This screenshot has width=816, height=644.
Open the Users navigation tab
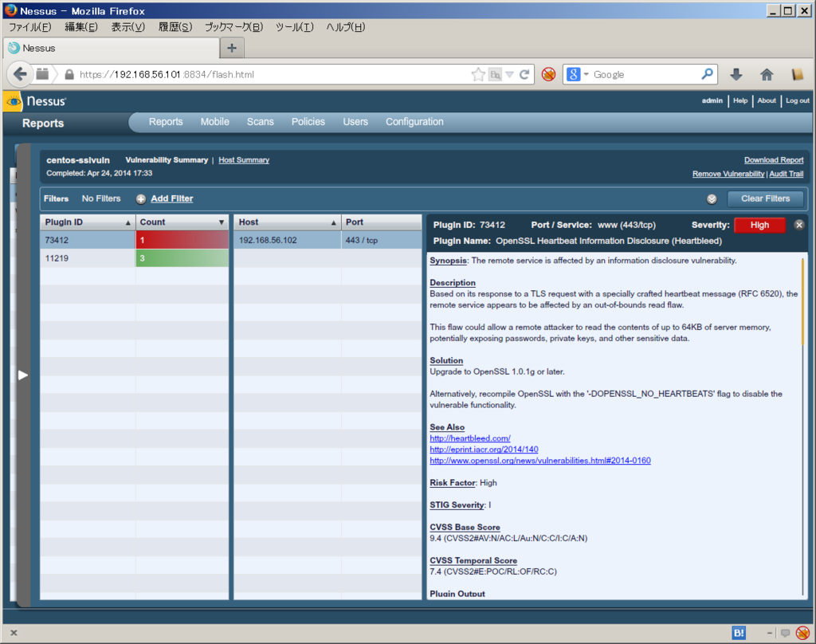coord(355,122)
